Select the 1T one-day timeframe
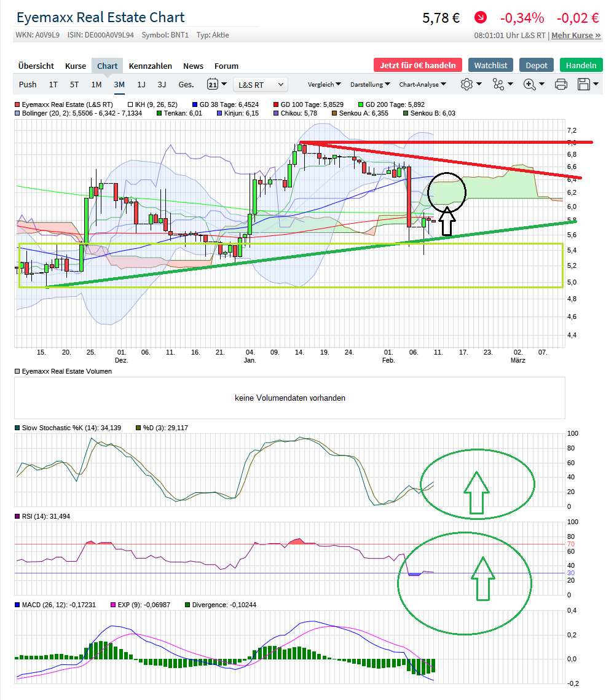The image size is (606, 700). (53, 84)
